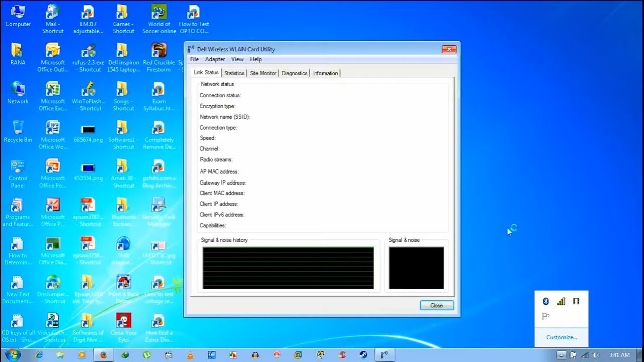This screenshot has width=644, height=362.
Task: Click the Bluetooth tray icon
Action: coord(546,301)
